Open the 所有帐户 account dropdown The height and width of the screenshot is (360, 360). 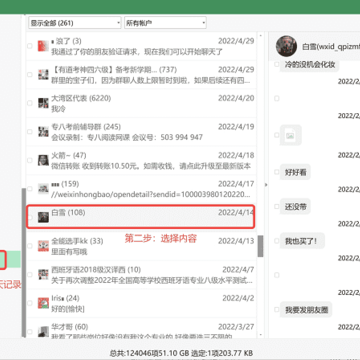pos(165,23)
